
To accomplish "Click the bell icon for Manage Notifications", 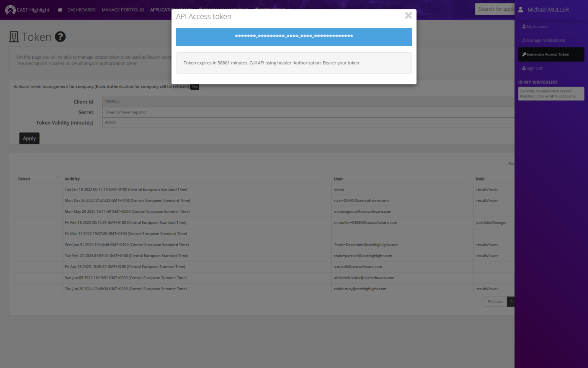I will (x=524, y=40).
